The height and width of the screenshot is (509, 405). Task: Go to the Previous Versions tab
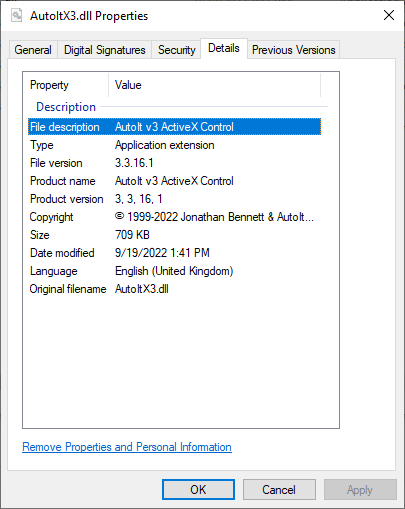coord(293,50)
